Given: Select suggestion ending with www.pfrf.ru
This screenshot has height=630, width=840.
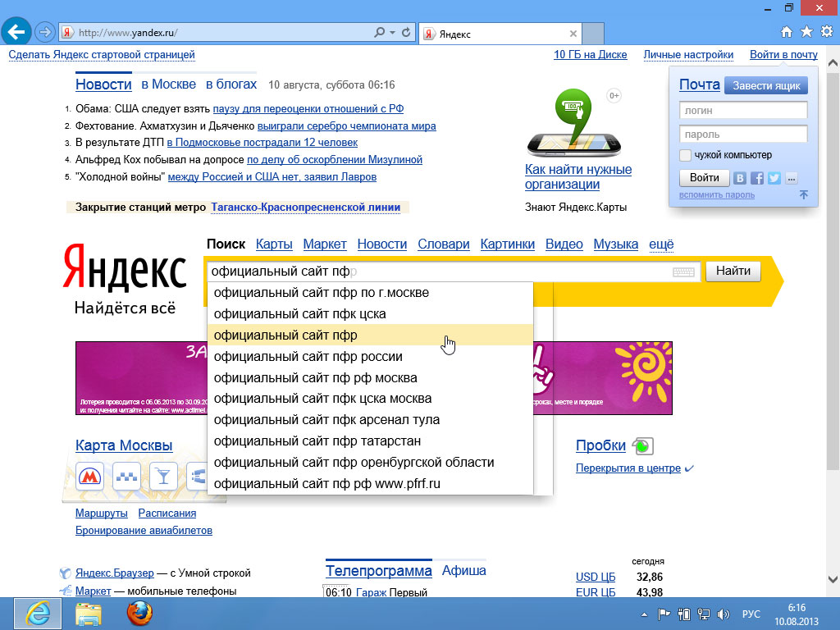Looking at the screenshot, I should point(370,484).
